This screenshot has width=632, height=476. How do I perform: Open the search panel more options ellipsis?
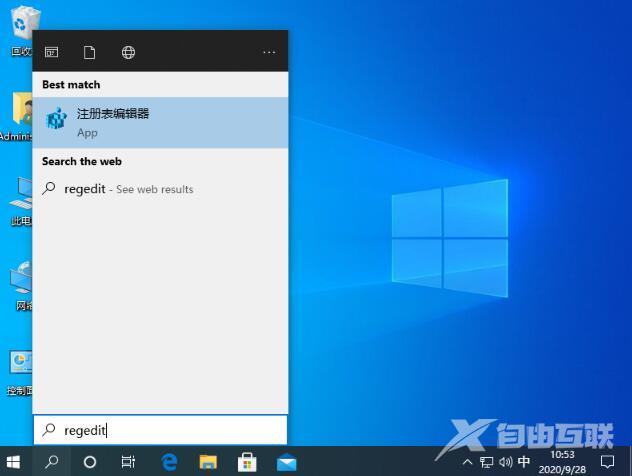269,52
